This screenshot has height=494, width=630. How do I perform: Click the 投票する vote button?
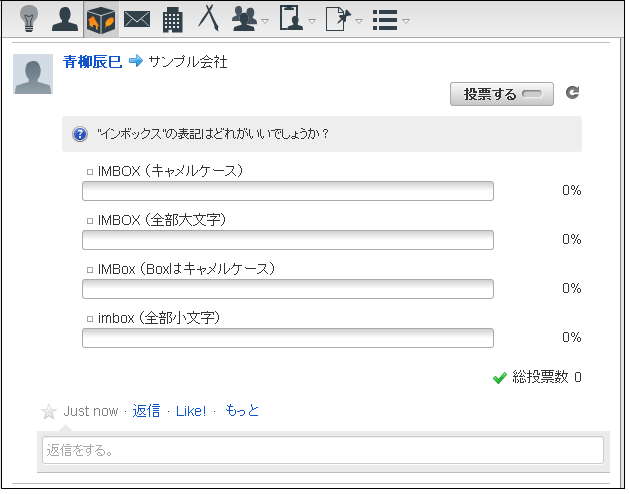click(x=501, y=94)
